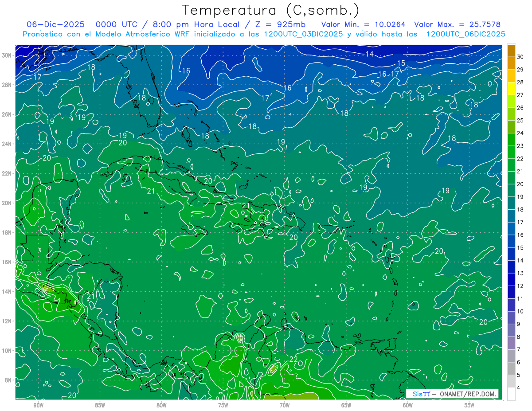The image size is (532, 411).
Task: Select the '06-Dic-2025' date text
Action: coord(56,24)
